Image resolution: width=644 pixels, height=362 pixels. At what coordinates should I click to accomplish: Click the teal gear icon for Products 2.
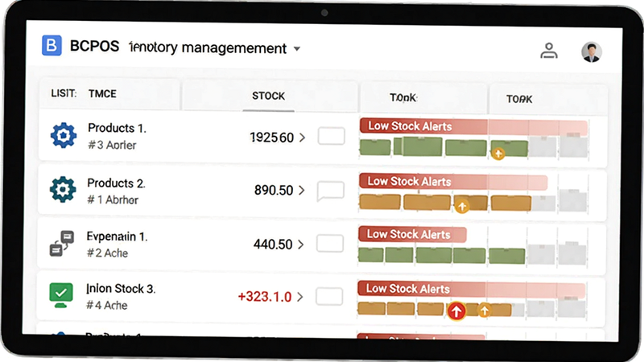(63, 189)
